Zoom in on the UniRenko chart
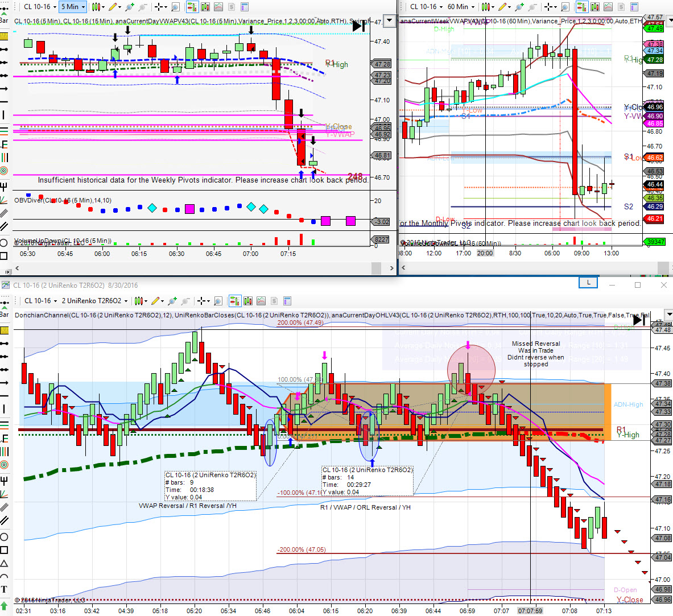673x616 pixels. pyautogui.click(x=172, y=301)
